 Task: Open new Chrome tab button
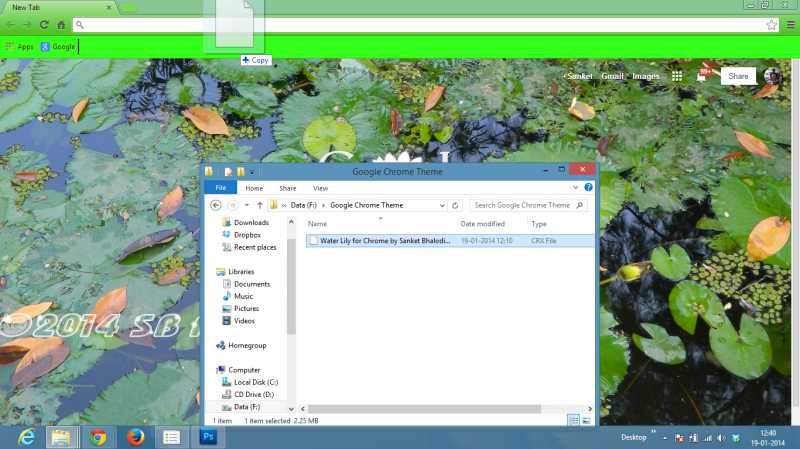128,8
